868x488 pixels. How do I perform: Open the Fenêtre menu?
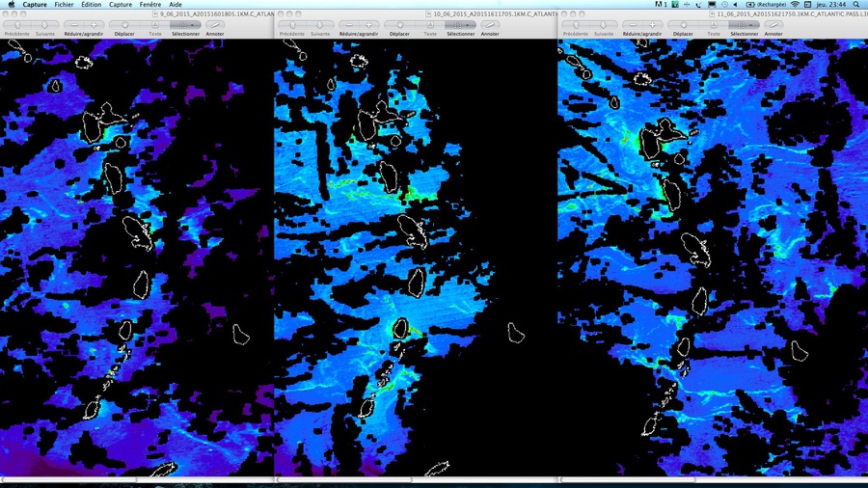pyautogui.click(x=149, y=5)
